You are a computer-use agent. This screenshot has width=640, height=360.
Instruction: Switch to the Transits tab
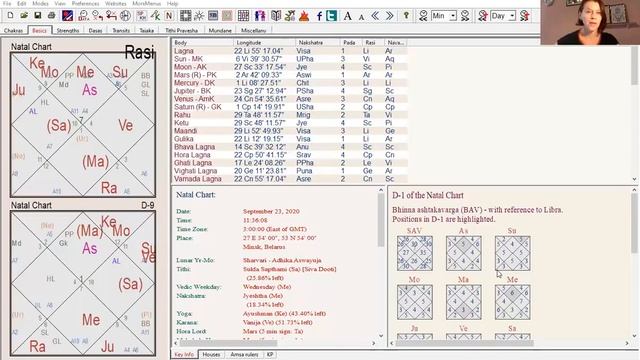(x=121, y=31)
